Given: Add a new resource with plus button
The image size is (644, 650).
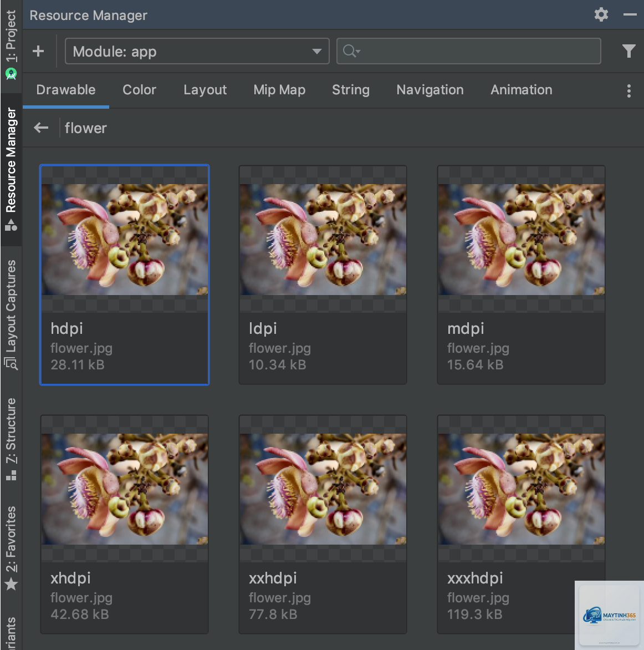Looking at the screenshot, I should (x=38, y=51).
